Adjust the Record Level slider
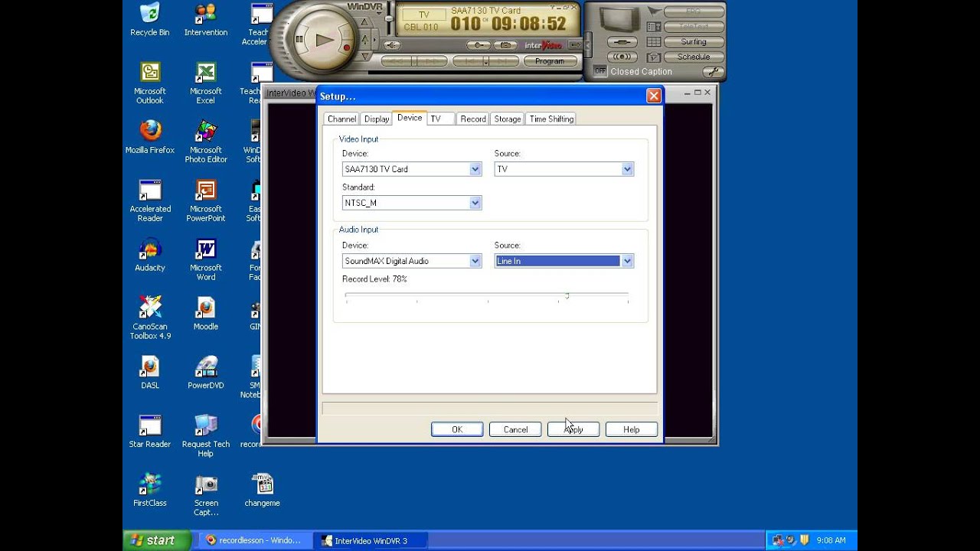Viewport: 980px width, 551px height. click(x=567, y=295)
